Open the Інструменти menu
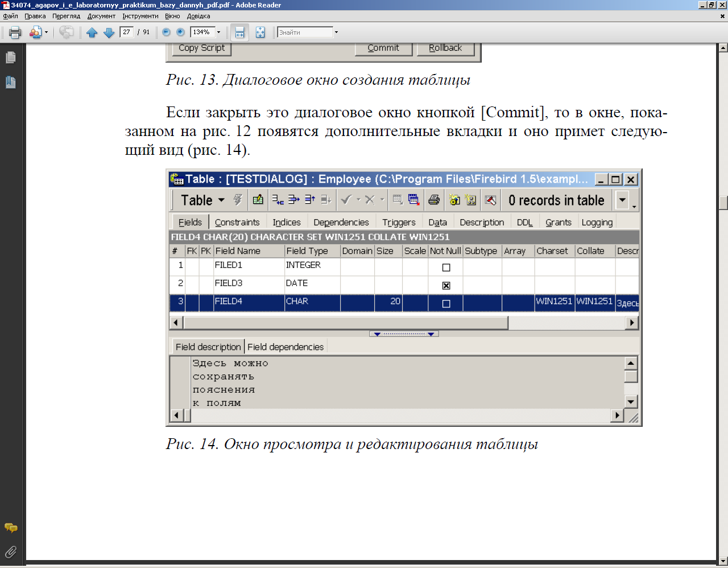The width and height of the screenshot is (728, 568). pos(140,16)
